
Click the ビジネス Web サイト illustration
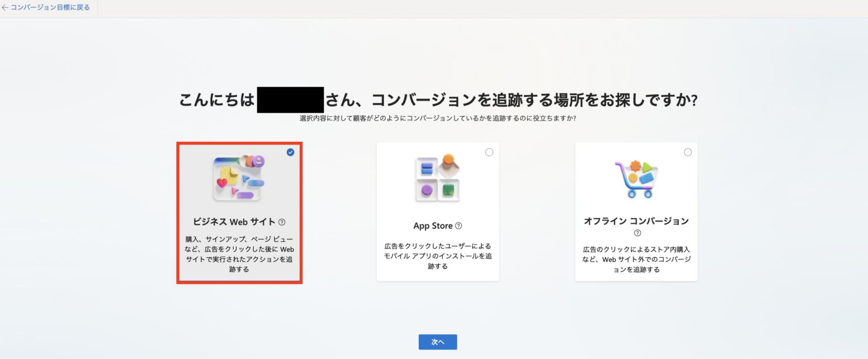pos(239,178)
